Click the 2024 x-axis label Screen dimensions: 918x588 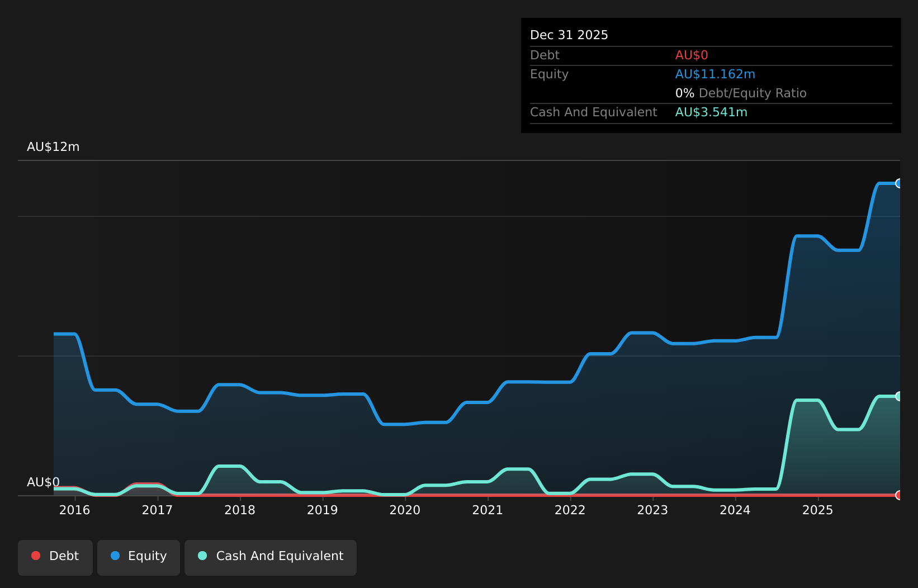pyautogui.click(x=735, y=510)
